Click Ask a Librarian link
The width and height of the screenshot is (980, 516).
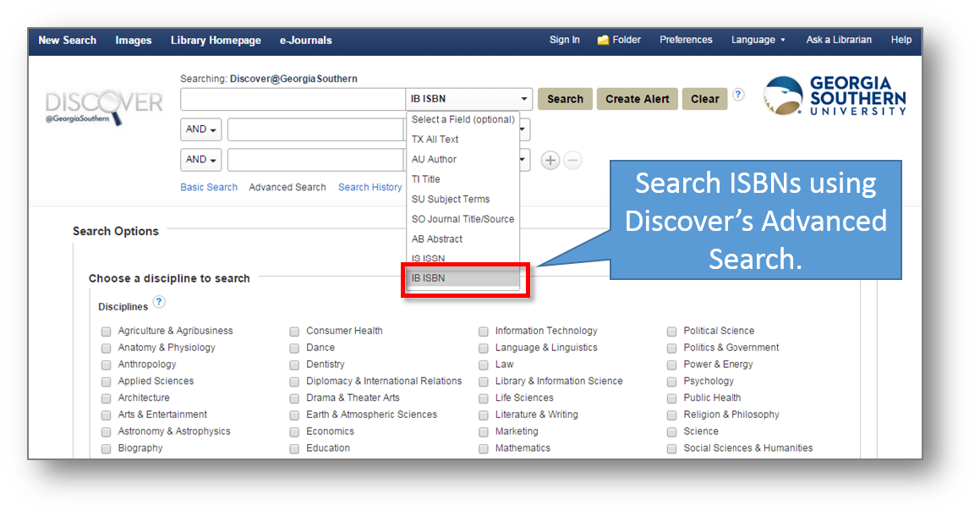pos(839,40)
